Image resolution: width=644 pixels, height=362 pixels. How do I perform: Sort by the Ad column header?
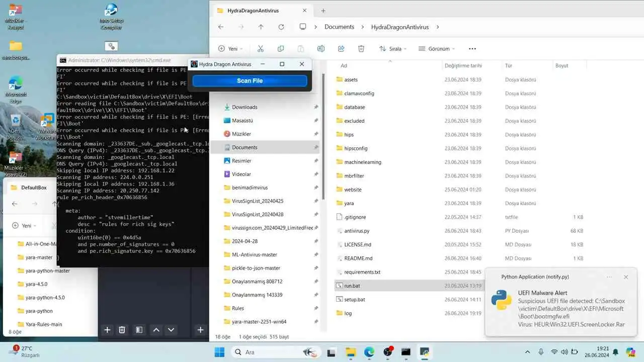point(344,65)
